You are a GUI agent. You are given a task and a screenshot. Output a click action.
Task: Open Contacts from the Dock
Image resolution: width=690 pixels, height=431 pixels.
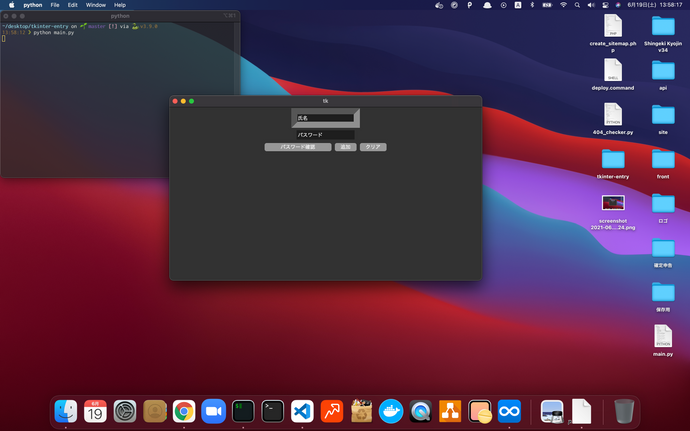(154, 411)
